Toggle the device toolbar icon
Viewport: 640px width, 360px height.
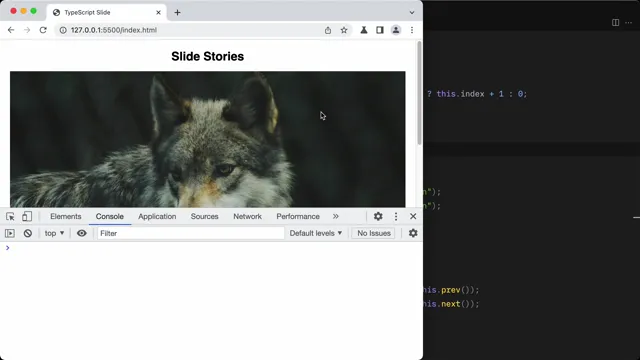click(x=27, y=217)
